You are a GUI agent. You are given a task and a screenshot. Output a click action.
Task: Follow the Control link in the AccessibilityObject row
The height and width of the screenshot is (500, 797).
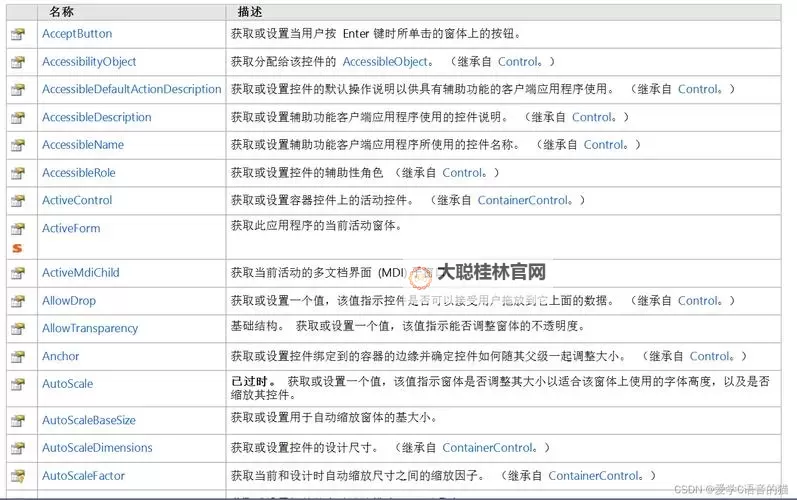point(517,61)
